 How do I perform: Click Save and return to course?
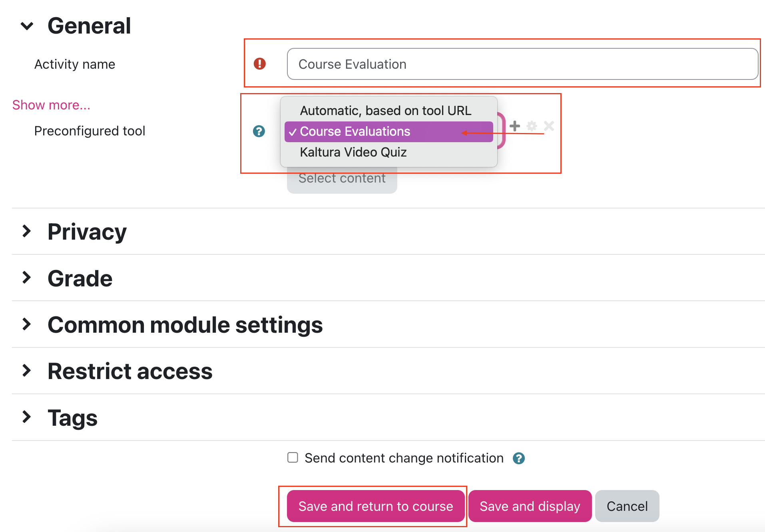[376, 506]
